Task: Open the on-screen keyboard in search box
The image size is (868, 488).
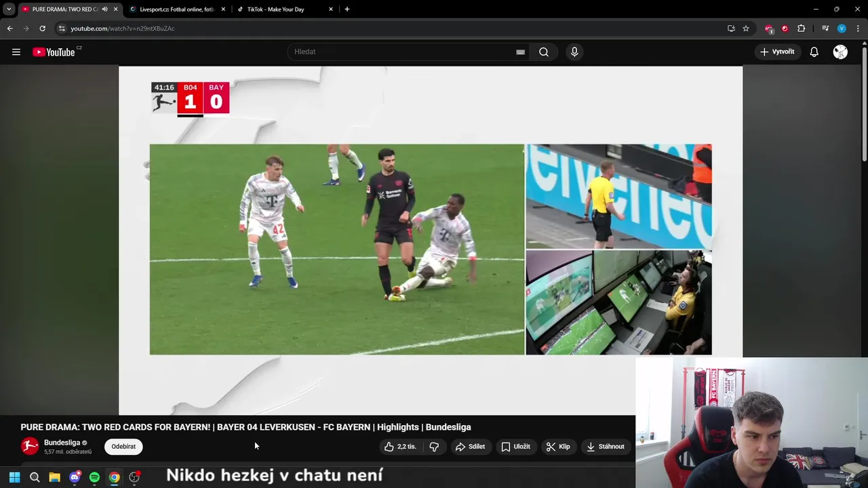Action: pyautogui.click(x=520, y=52)
